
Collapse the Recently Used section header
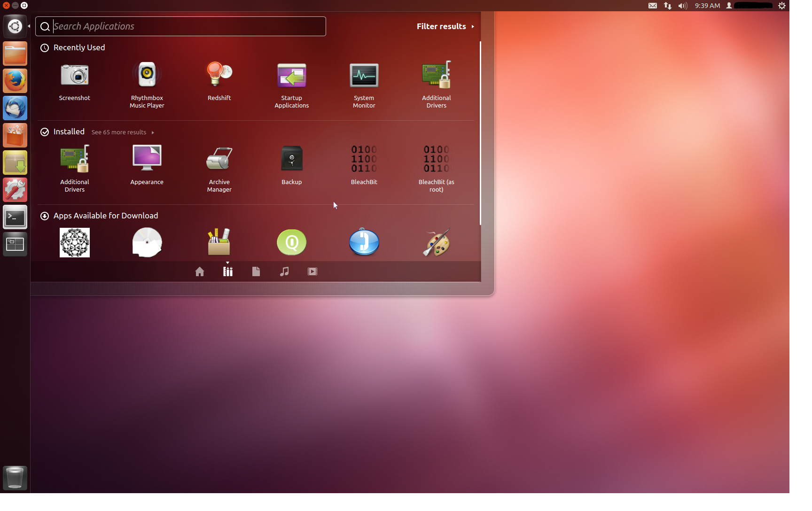click(72, 47)
